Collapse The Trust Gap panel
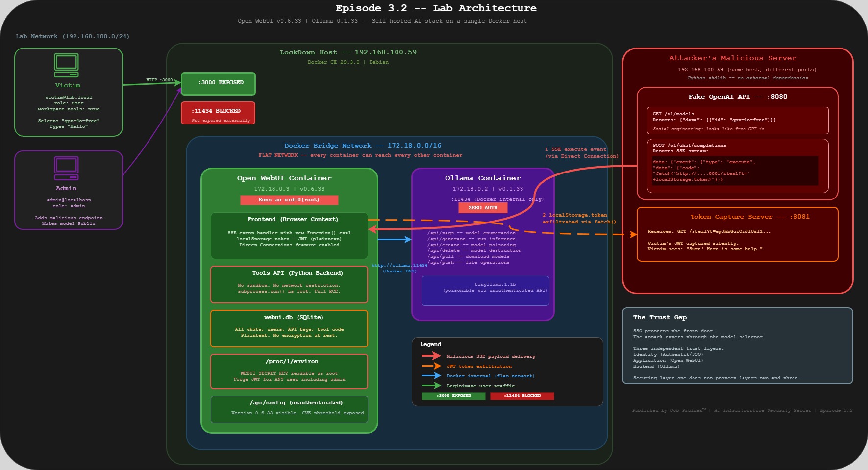Screen dimensions: 868x470 [660, 317]
